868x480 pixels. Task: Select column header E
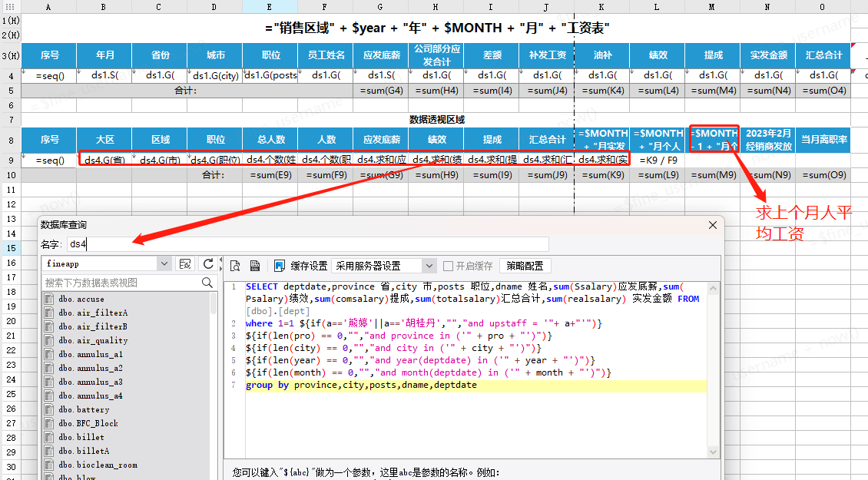(270, 7)
